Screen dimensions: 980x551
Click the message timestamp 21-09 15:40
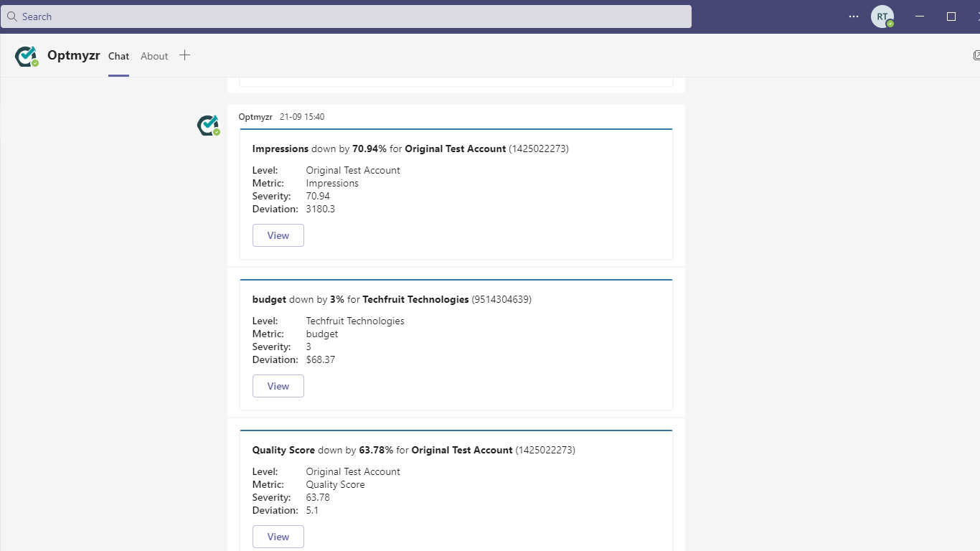coord(302,117)
